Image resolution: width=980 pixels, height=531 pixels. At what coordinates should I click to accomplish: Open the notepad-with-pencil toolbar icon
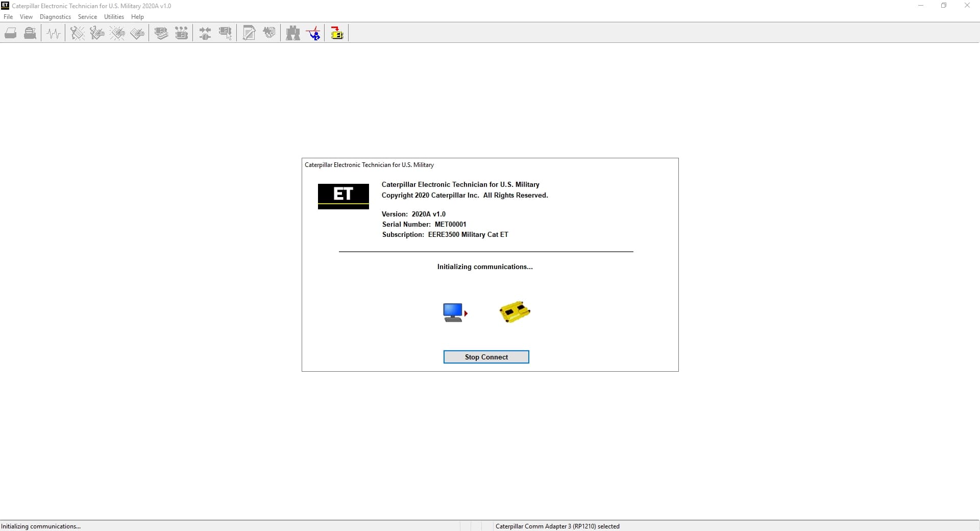249,34
